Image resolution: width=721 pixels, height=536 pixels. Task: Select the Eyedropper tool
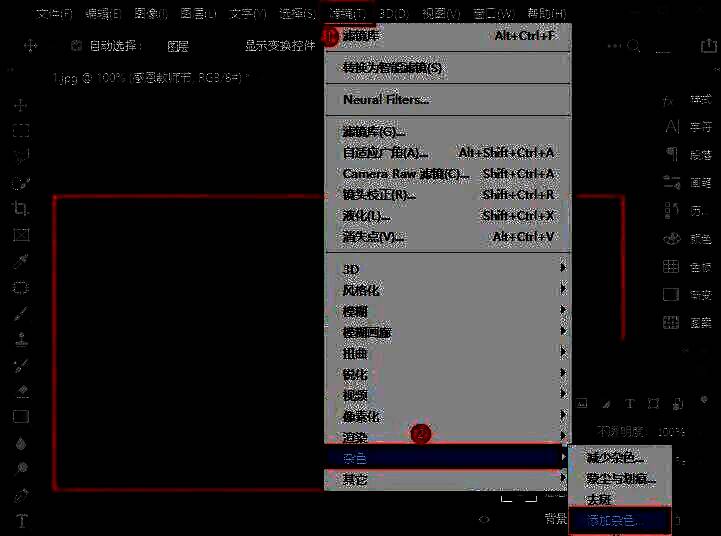point(21,261)
